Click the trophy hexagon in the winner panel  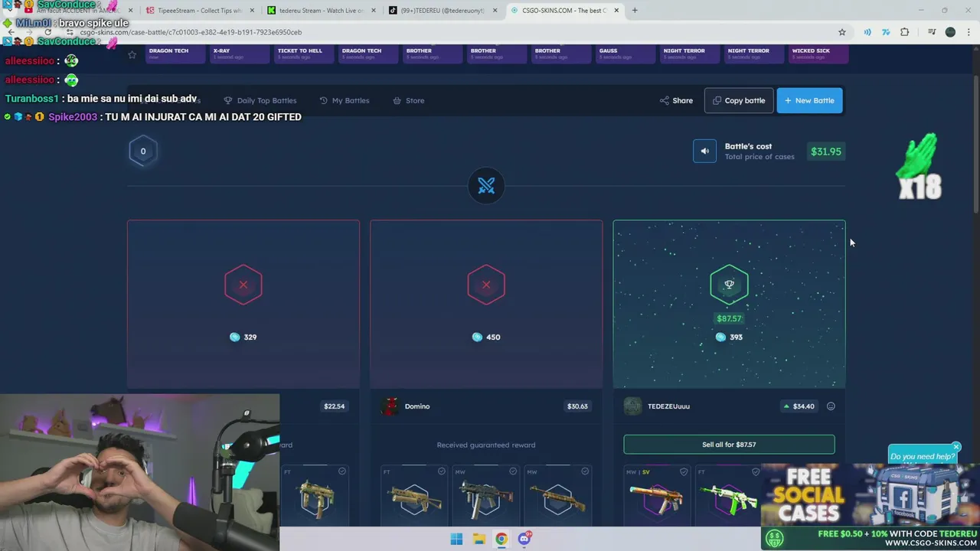pyautogui.click(x=729, y=285)
